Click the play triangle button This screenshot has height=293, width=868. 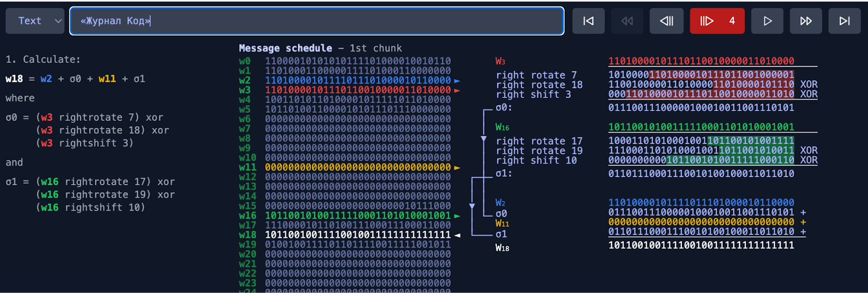point(767,21)
